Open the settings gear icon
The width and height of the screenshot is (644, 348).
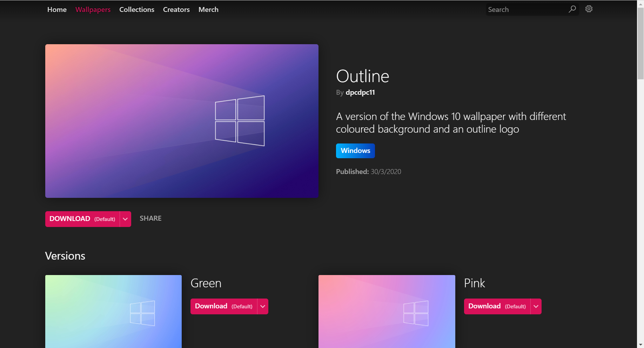(589, 9)
